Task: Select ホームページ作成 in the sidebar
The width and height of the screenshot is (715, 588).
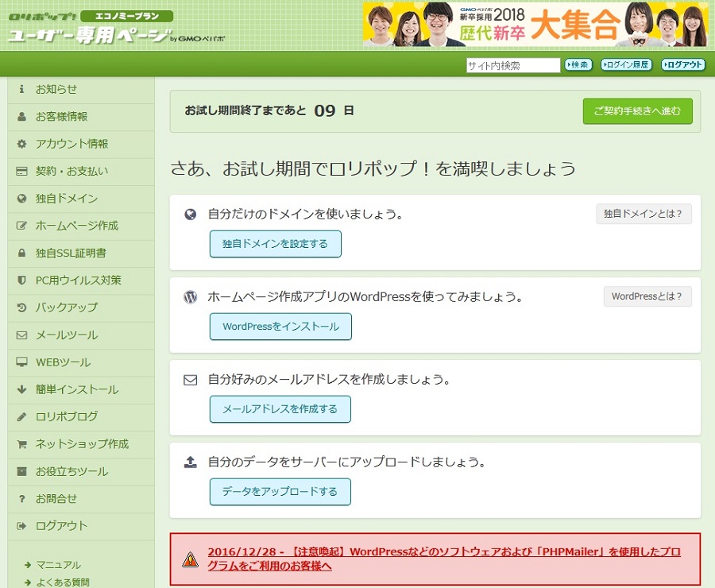Action: 81,226
